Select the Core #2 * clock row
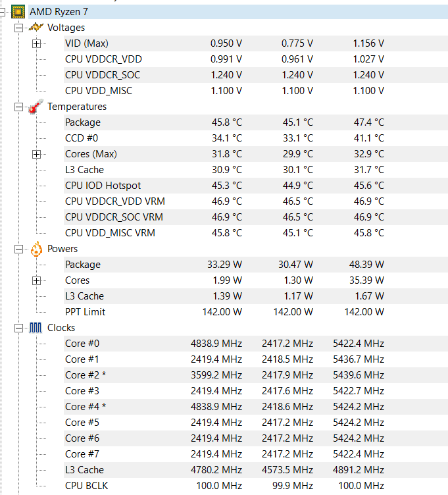This screenshot has height=495, width=448. click(256, 375)
